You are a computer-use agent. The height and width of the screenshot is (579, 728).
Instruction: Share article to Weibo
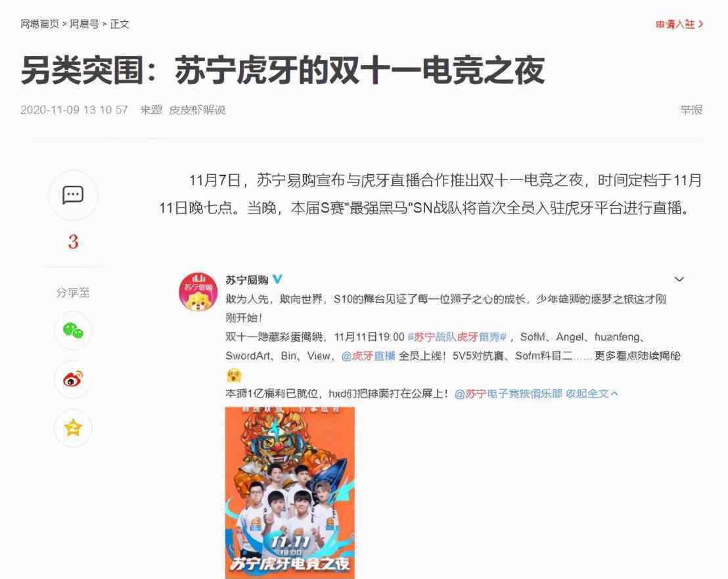coord(73,379)
